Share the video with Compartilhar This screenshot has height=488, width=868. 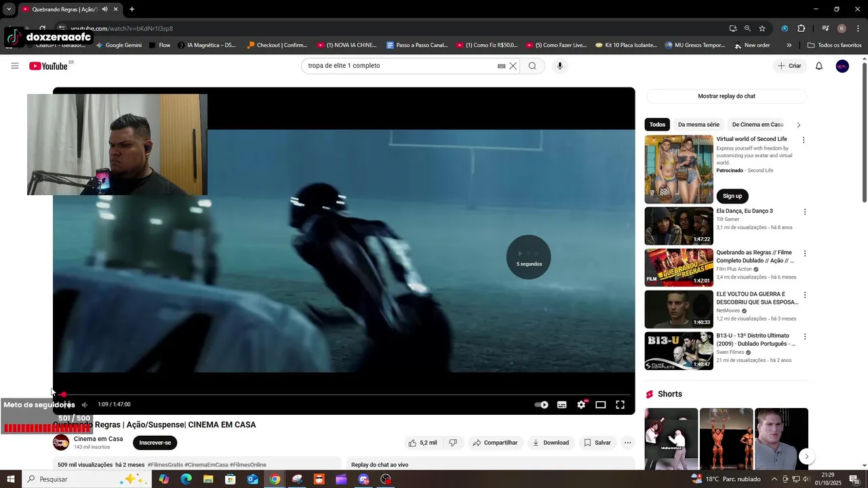coord(495,443)
